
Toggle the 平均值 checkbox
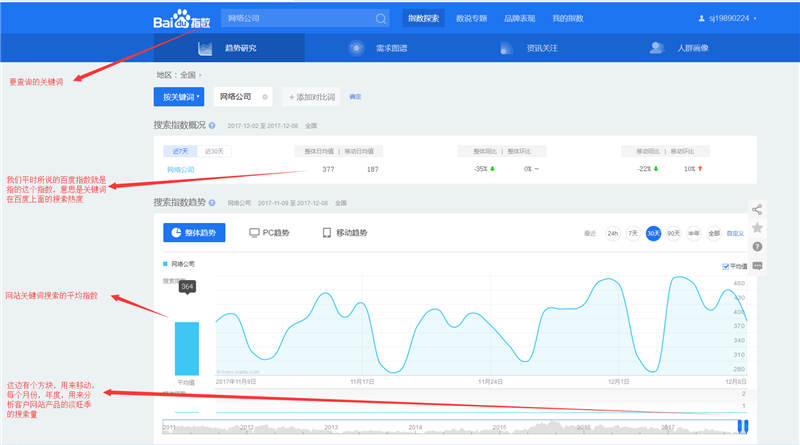pyautogui.click(x=725, y=266)
